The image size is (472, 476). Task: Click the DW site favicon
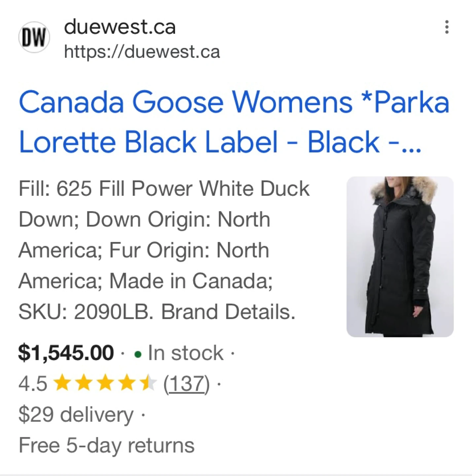click(34, 37)
